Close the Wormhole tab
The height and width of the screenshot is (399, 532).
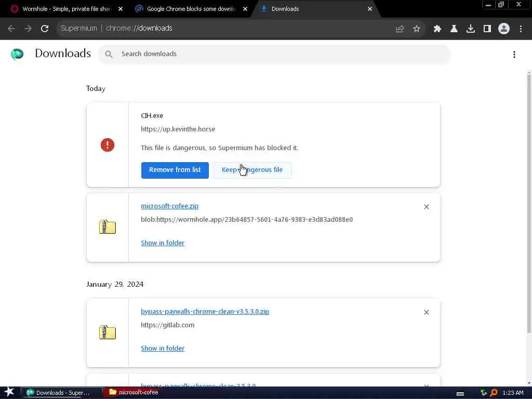[121, 9]
